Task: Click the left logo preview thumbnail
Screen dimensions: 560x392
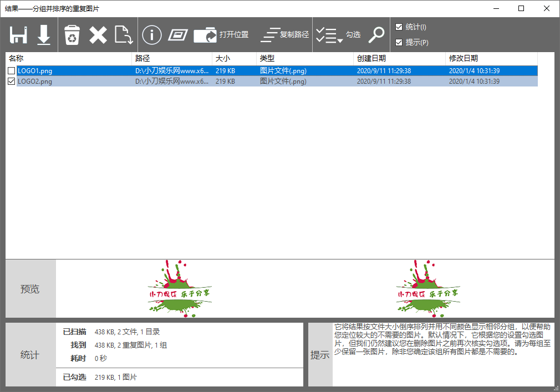Action: pyautogui.click(x=180, y=288)
